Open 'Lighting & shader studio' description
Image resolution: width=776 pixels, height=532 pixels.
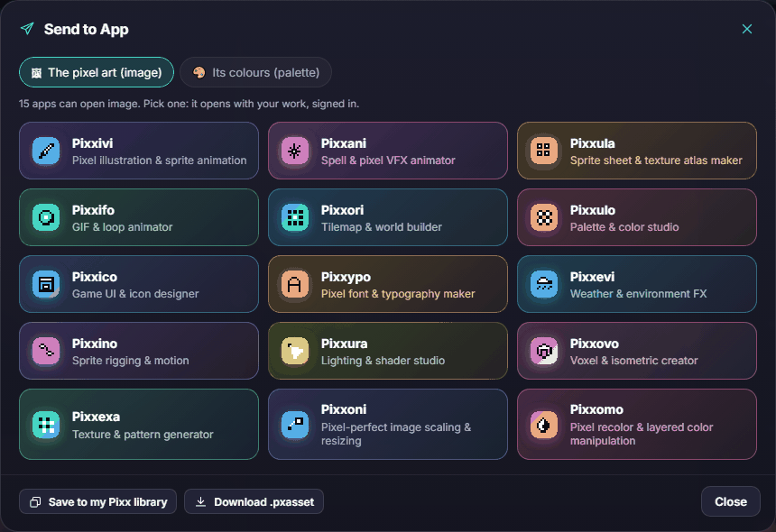[x=383, y=361]
